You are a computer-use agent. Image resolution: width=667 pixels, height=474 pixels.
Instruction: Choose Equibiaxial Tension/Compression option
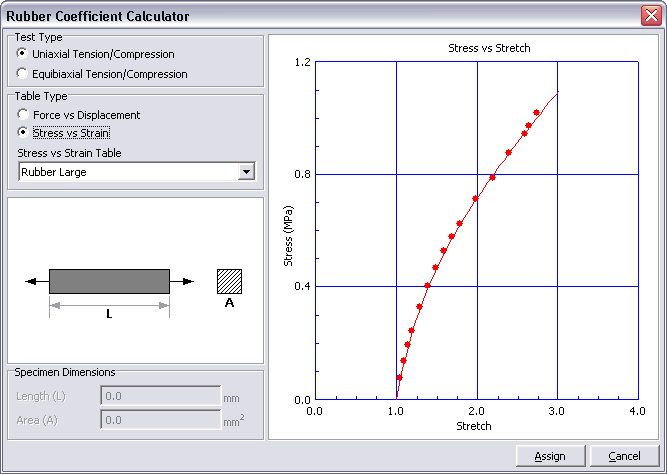pos(23,74)
